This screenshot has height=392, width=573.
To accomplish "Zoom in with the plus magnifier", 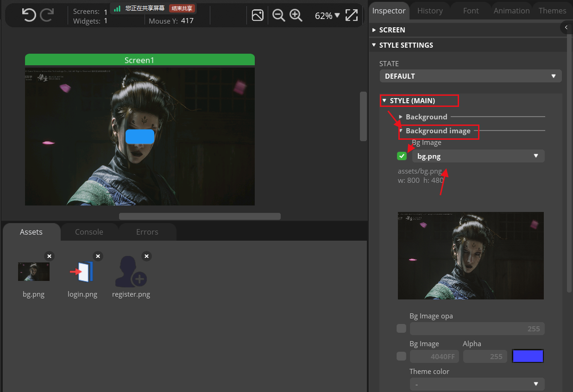I will (296, 15).
